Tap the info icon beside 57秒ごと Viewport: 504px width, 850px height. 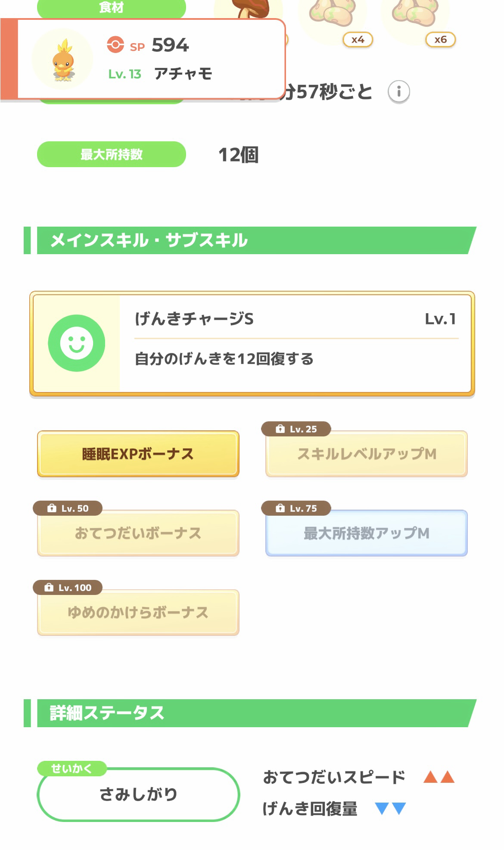(x=398, y=92)
